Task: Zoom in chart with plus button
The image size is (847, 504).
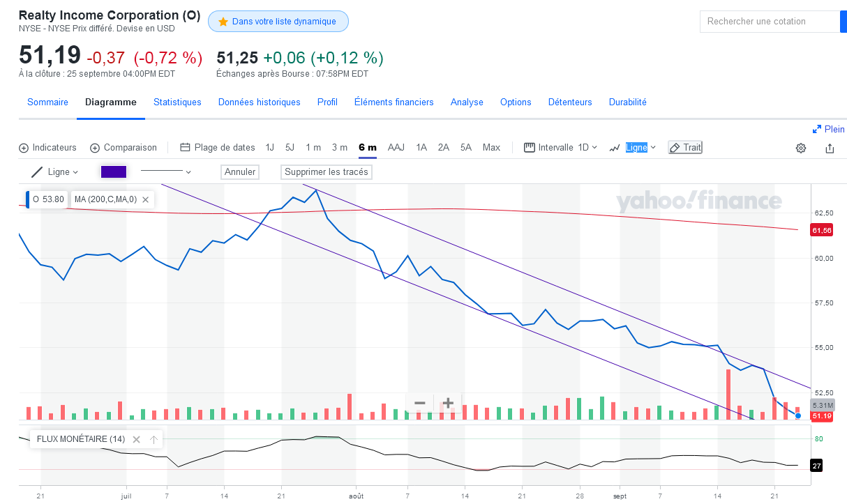Action: coord(448,403)
